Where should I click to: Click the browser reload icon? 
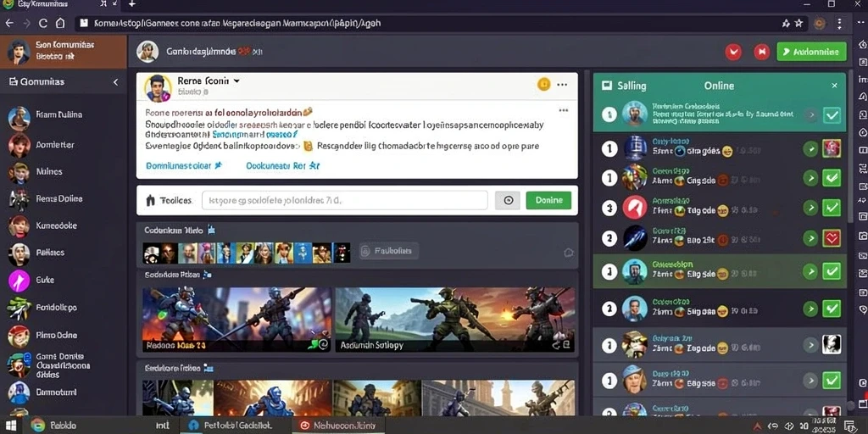click(43, 23)
